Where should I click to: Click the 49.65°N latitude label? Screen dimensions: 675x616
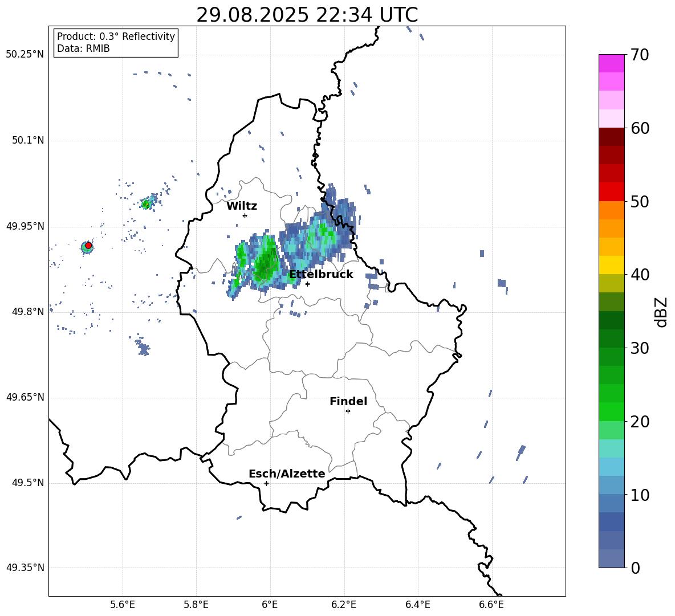click(x=25, y=397)
